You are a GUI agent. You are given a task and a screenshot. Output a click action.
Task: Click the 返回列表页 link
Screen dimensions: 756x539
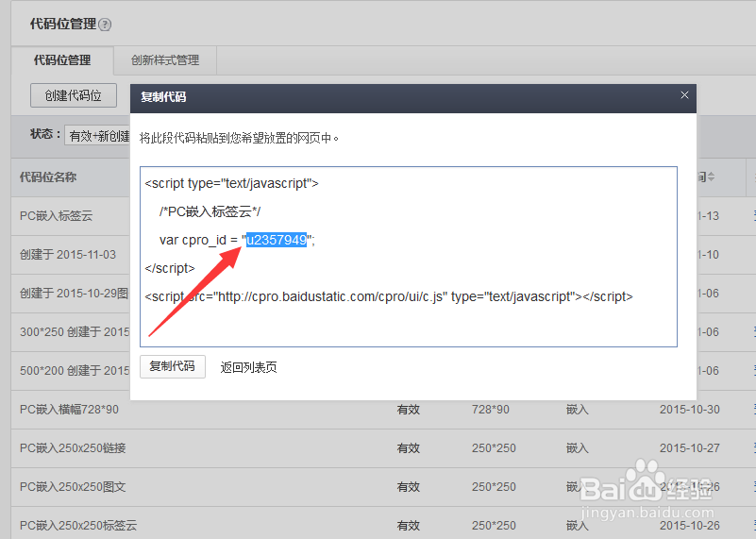coord(248,367)
